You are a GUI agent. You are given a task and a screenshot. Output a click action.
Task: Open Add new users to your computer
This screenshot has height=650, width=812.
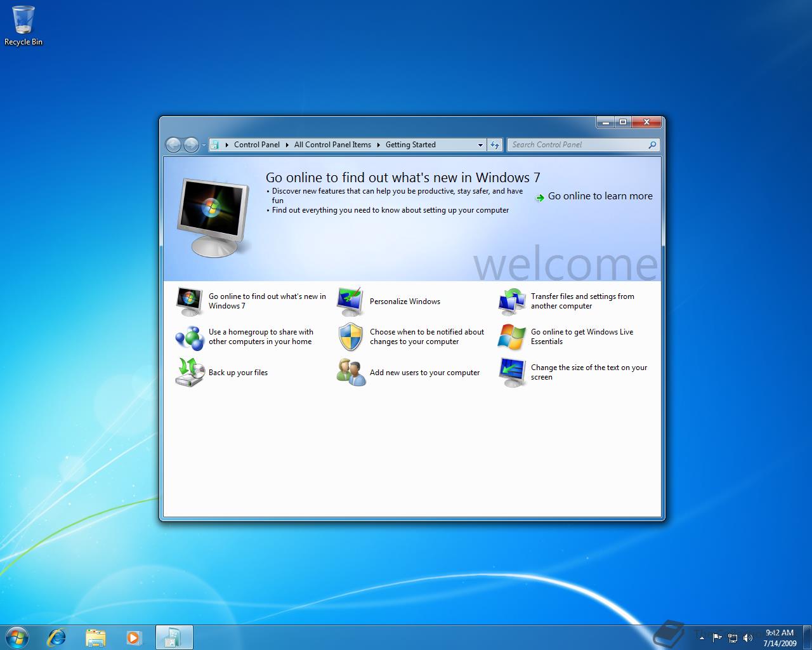424,373
